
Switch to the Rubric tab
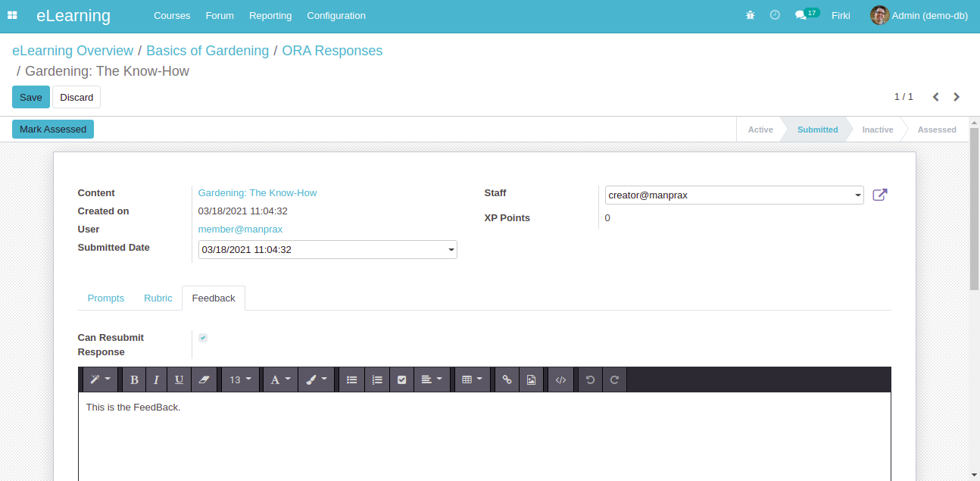click(x=158, y=298)
